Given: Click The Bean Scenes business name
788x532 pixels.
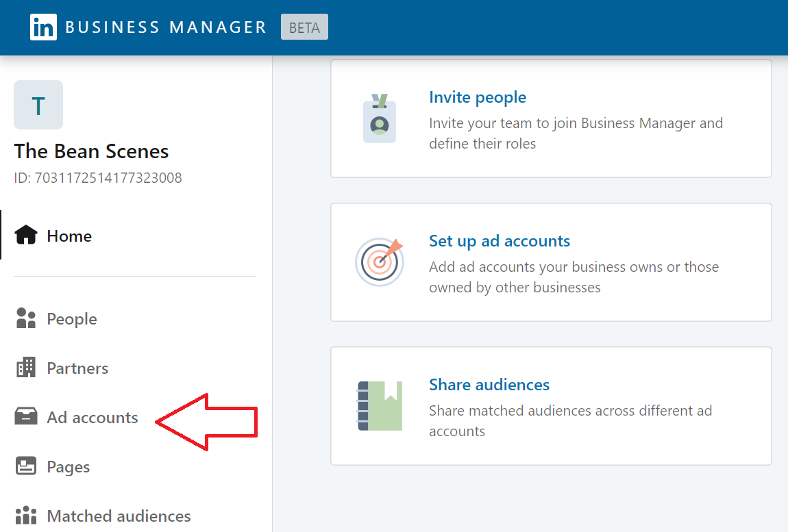Looking at the screenshot, I should (x=91, y=151).
